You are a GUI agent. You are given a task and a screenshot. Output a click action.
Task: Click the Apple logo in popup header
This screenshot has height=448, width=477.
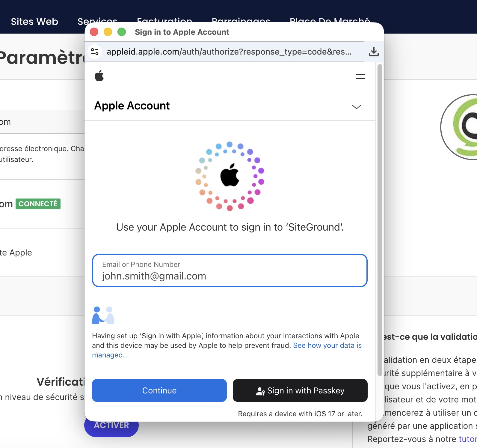(x=99, y=76)
